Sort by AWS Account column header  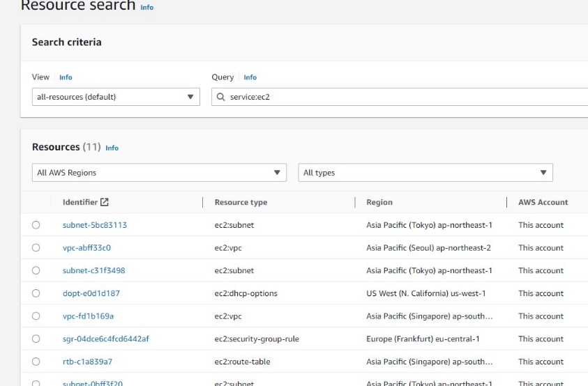tap(543, 203)
